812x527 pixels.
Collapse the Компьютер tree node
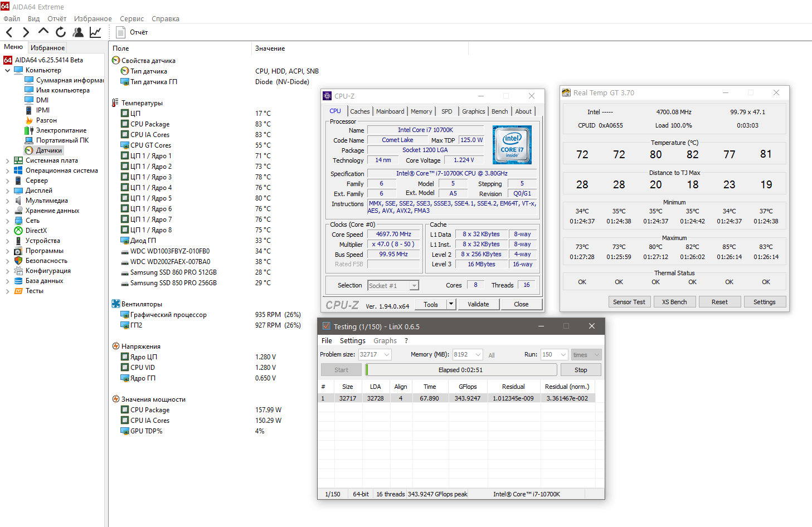tap(7, 71)
